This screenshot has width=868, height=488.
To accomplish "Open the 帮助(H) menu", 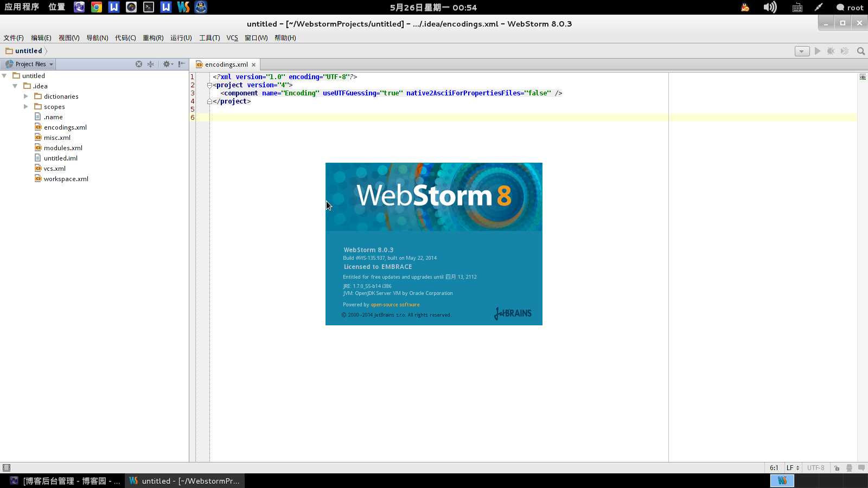I will coord(285,38).
